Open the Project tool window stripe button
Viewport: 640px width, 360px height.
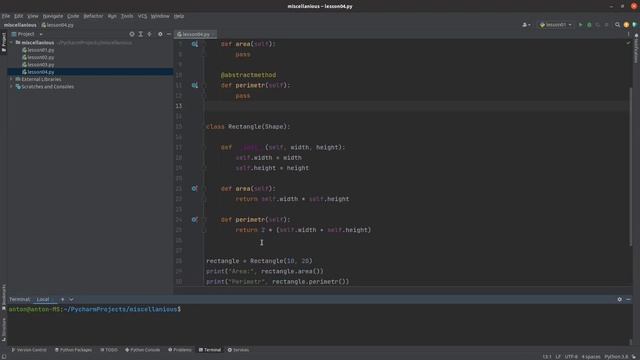(x=4, y=42)
